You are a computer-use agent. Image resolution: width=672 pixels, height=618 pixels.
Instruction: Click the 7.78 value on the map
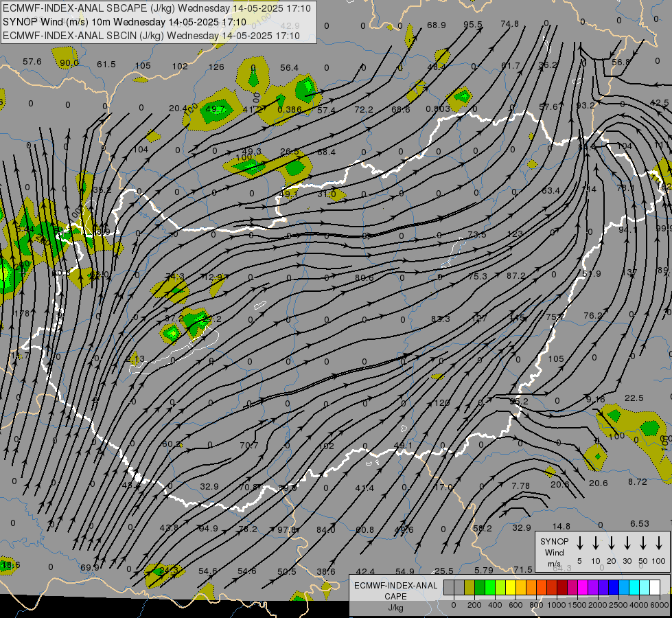(521, 485)
